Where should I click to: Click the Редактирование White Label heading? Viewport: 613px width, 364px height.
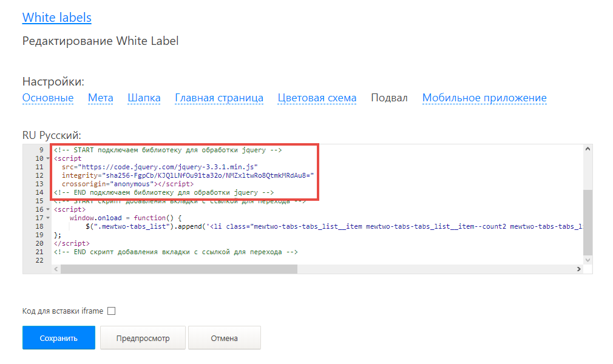click(x=101, y=41)
